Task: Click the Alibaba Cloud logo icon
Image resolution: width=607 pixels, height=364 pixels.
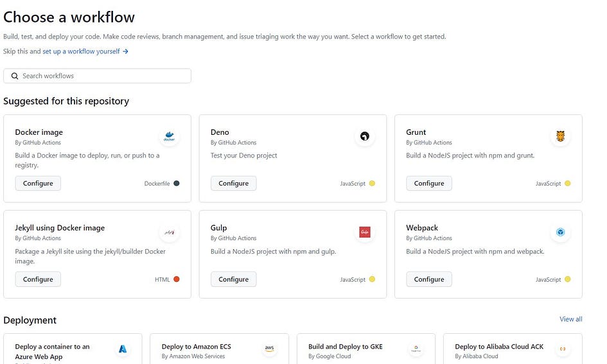Action: [x=563, y=349]
